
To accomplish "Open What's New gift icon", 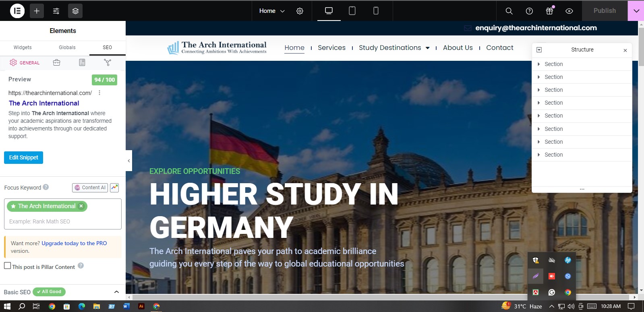I will coord(549,11).
